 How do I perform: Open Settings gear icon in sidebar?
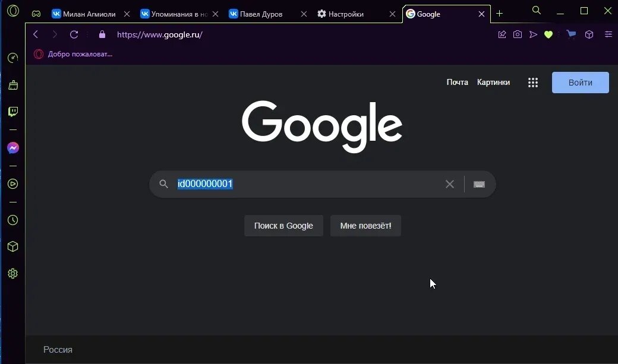click(13, 273)
